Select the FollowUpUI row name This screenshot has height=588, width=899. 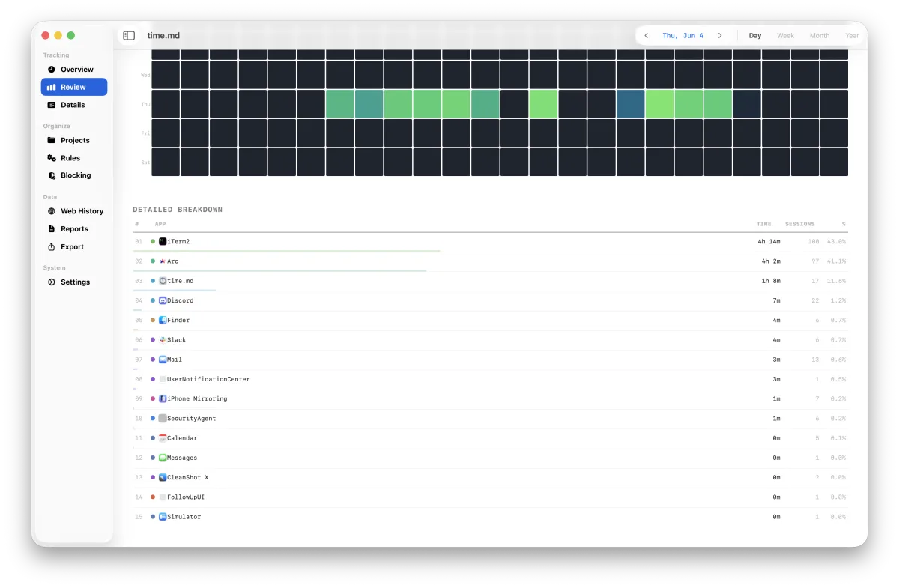186,497
